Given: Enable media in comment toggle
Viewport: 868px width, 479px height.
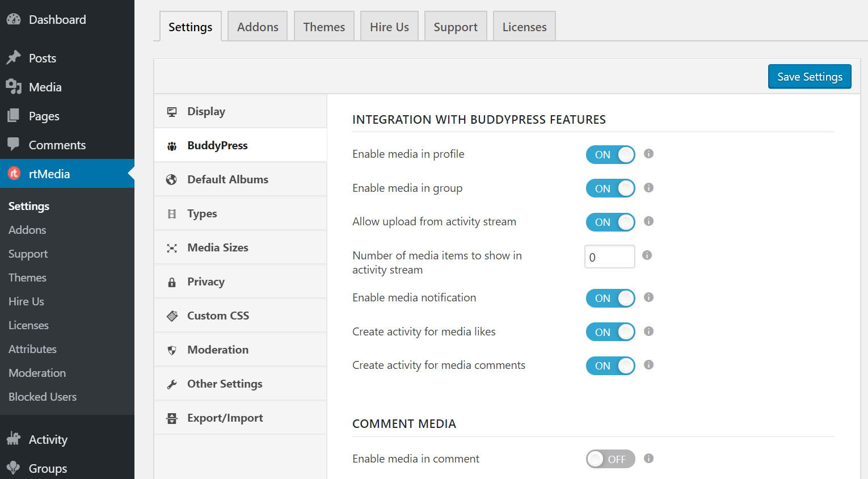Looking at the screenshot, I should (x=610, y=459).
